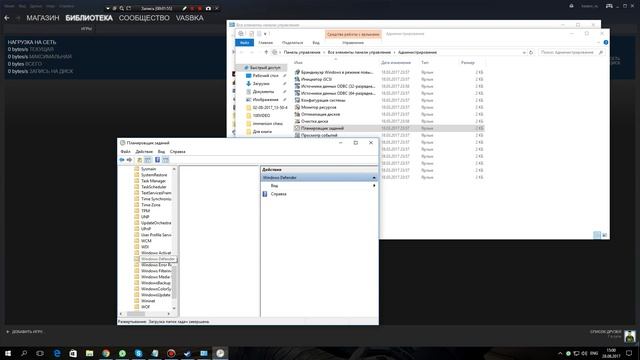Open the address bar history dropdown in Explorer
640x360 pixels.
(524, 52)
